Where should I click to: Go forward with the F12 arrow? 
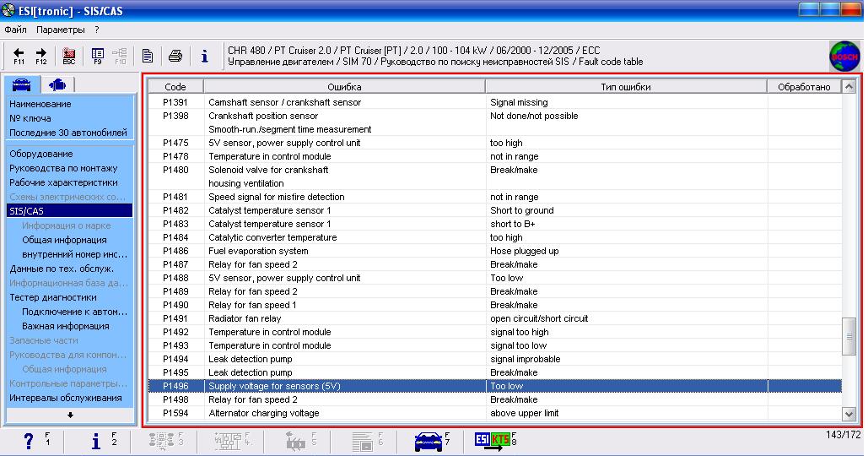tap(41, 56)
